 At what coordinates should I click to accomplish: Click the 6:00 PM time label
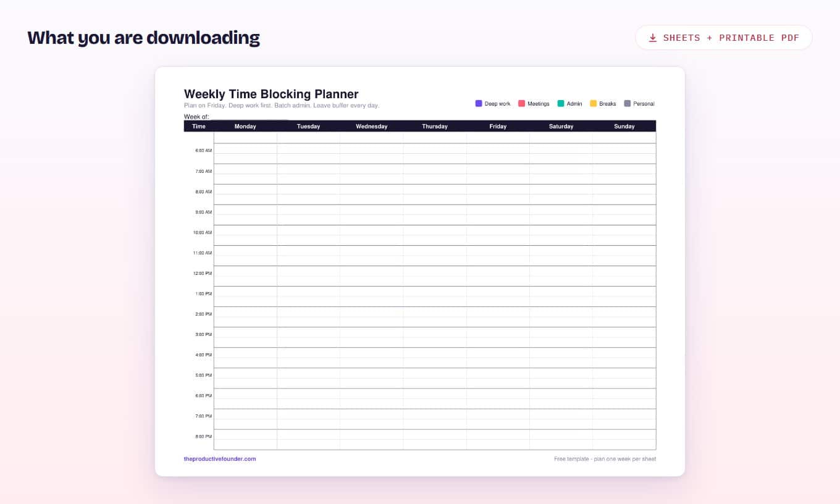click(204, 395)
